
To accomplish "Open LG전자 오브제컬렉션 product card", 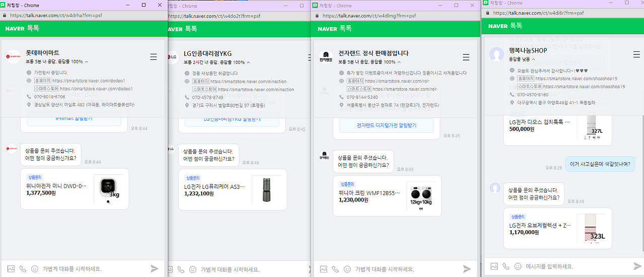I will point(557,228).
